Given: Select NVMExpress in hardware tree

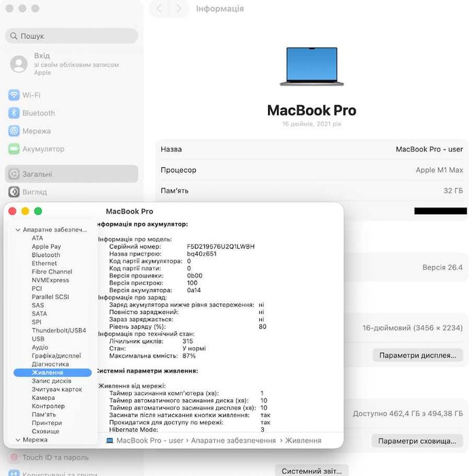Looking at the screenshot, I should tap(50, 280).
